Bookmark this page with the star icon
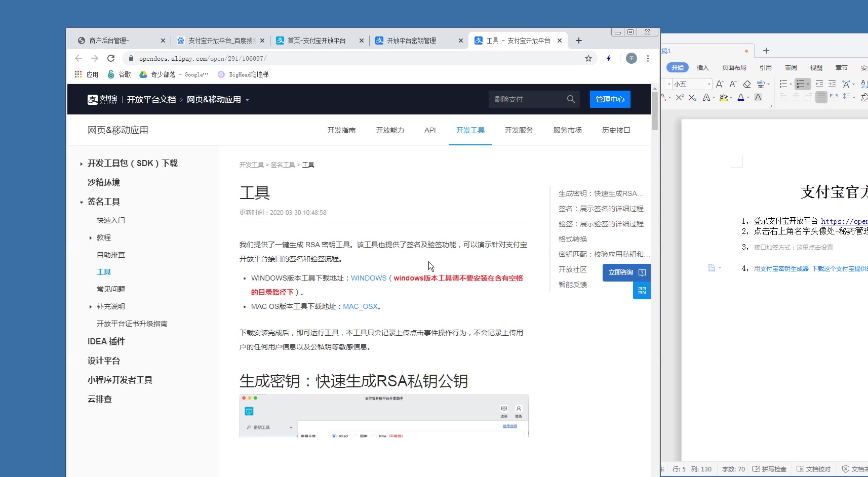 tap(588, 58)
